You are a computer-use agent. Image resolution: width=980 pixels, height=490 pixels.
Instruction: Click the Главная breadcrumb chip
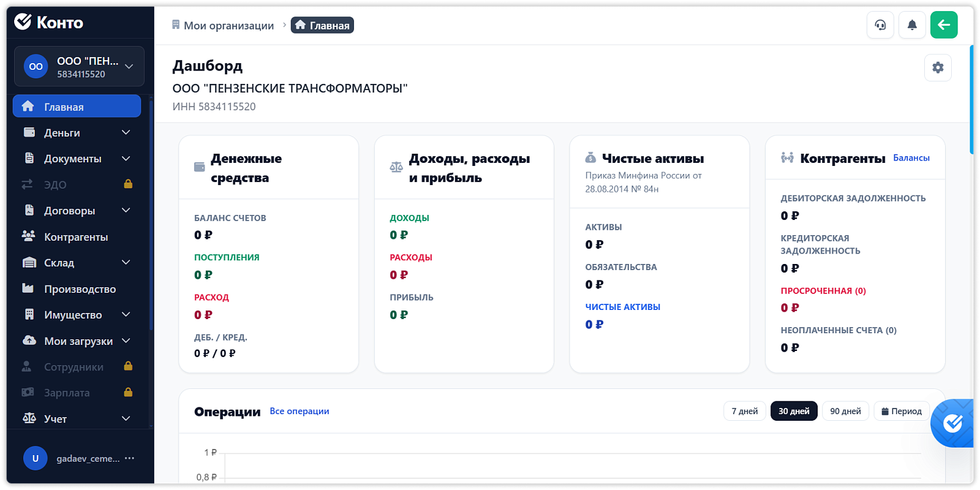322,25
